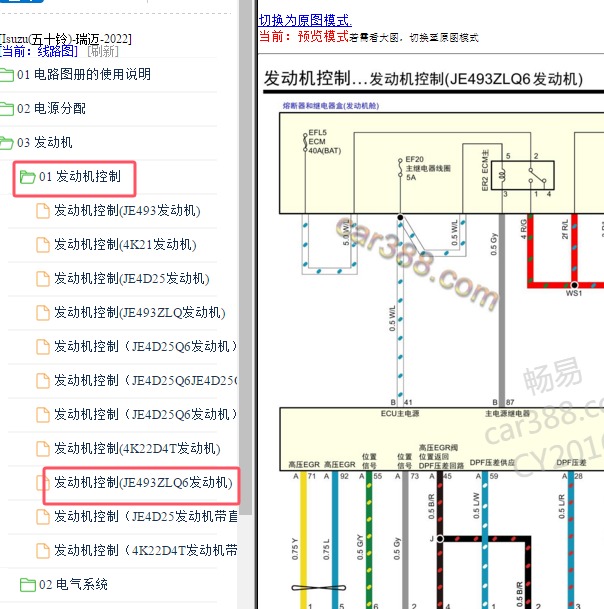Click 当前：预览模式 status text
The width and height of the screenshot is (604, 609).
[x=304, y=37]
